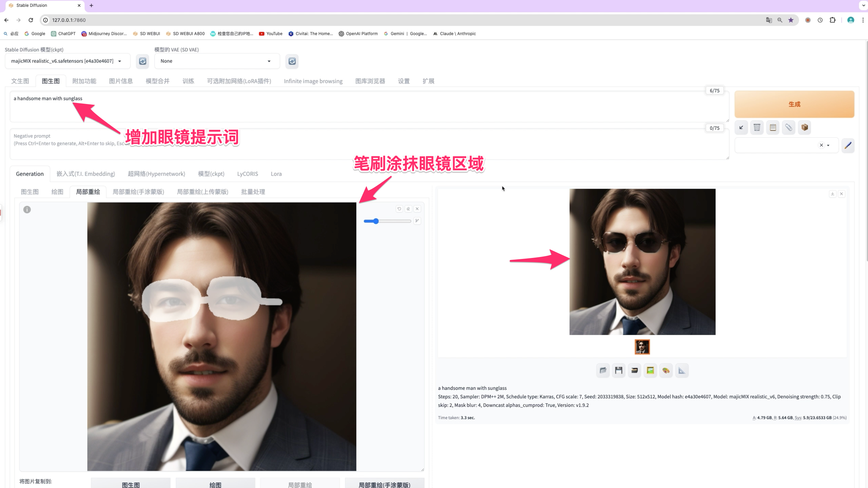Click the 生成 generate button
The width and height of the screenshot is (868, 488).
794,104
